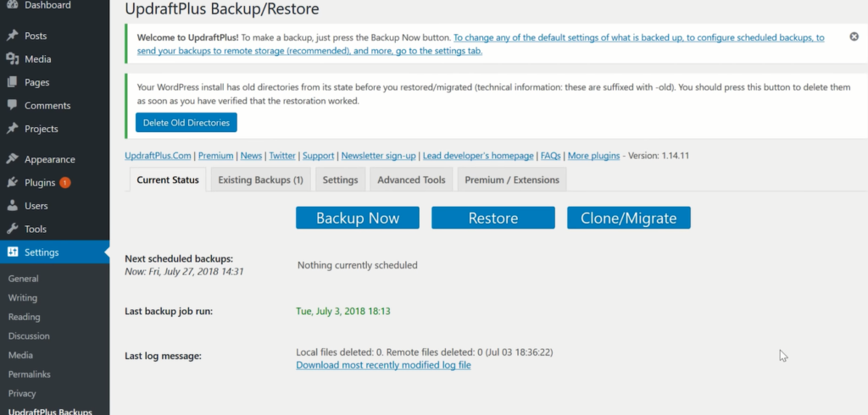Click the Appearance paintbrush icon
Screen dimensions: 868x415
pyautogui.click(x=12, y=159)
